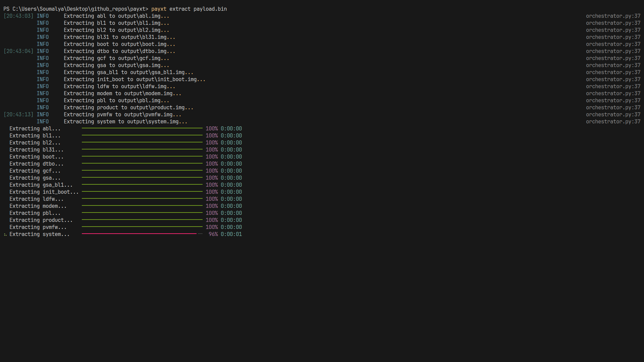Click orchestrator.py:37 on the system.img log line
Image resolution: width=644 pixels, height=362 pixels.
click(x=613, y=122)
